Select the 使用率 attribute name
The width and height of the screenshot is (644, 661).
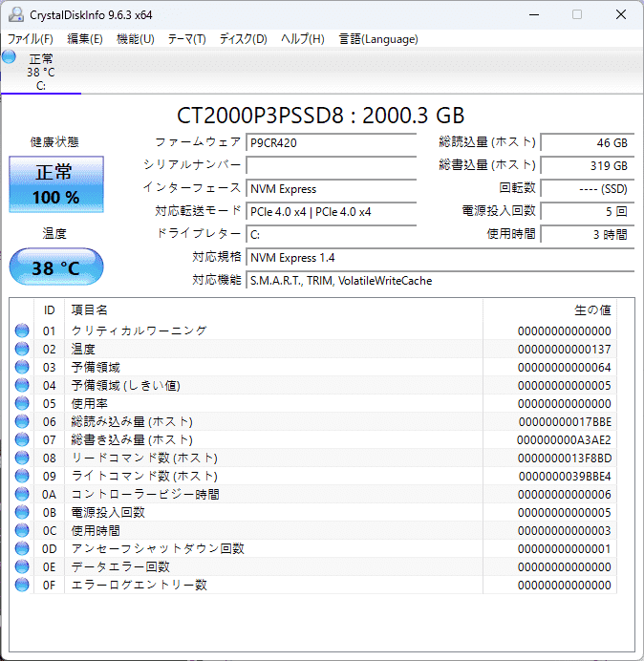[x=90, y=403]
